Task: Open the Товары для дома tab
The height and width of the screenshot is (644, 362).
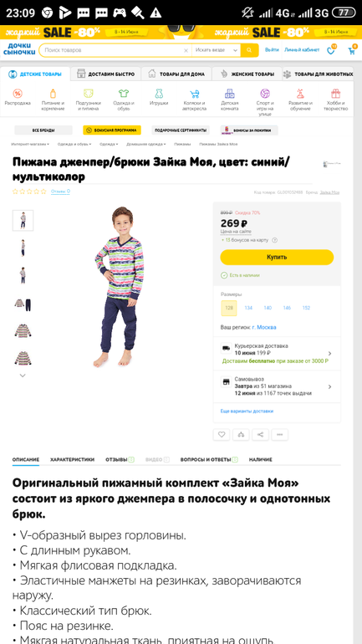Action: coord(176,74)
